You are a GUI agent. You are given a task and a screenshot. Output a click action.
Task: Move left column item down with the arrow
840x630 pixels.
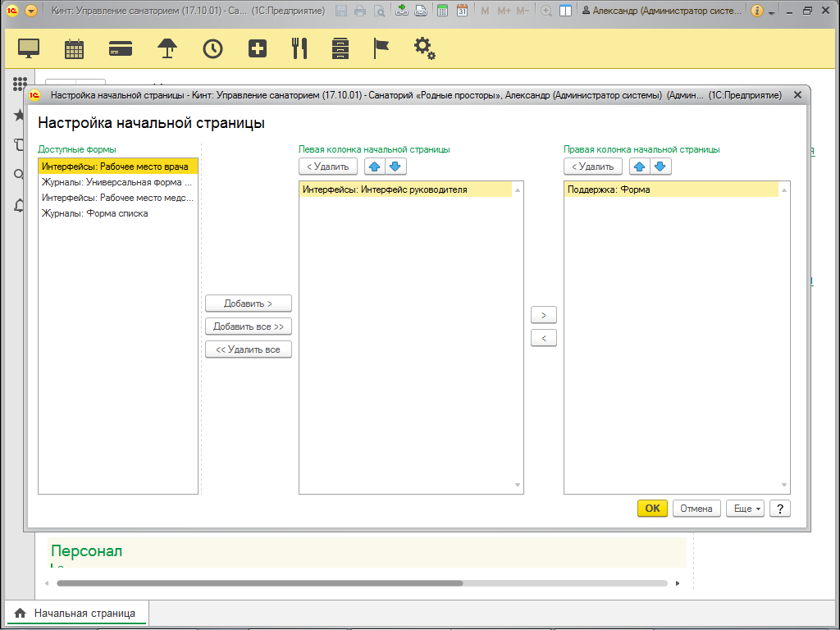click(x=395, y=167)
